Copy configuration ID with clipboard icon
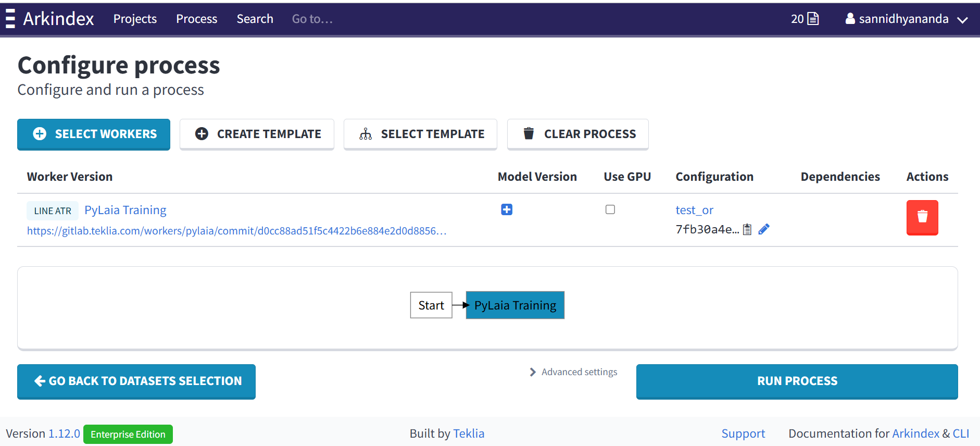The image size is (980, 446). click(747, 229)
